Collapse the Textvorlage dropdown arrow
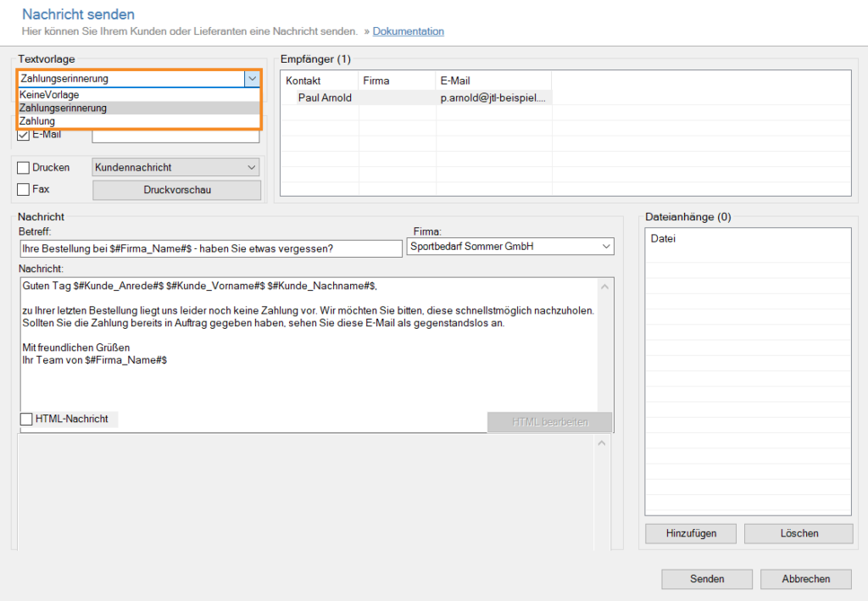 coord(251,79)
